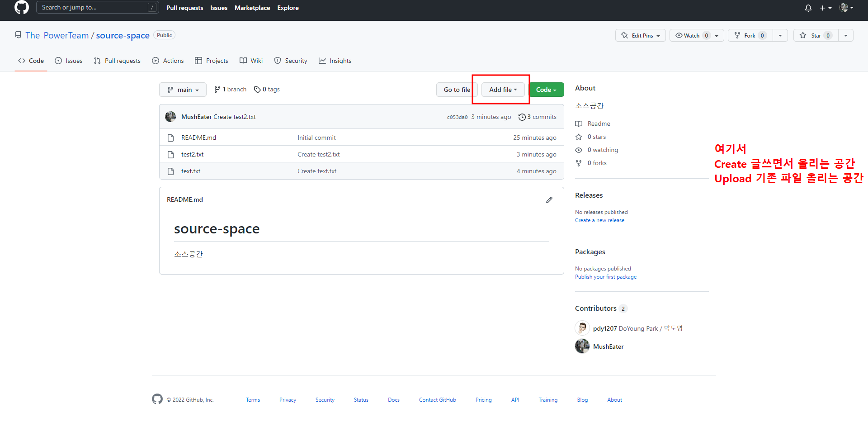This screenshot has height=432, width=868.
Task: Open the green Code dropdown
Action: pyautogui.click(x=547, y=90)
